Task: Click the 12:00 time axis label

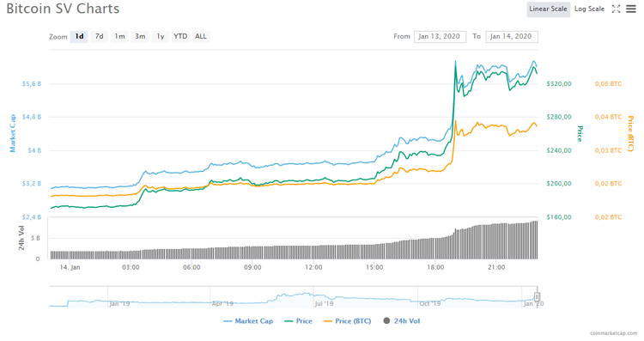Action: point(313,267)
